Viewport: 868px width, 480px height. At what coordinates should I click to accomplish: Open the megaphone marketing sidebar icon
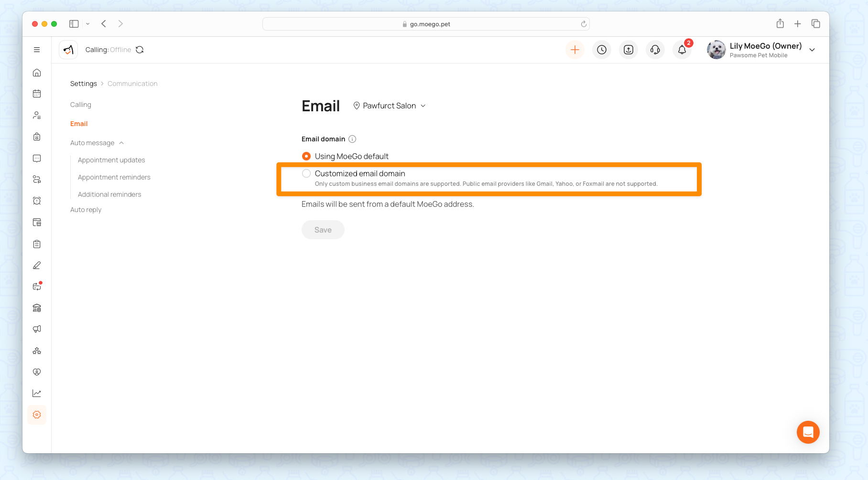coord(37,329)
